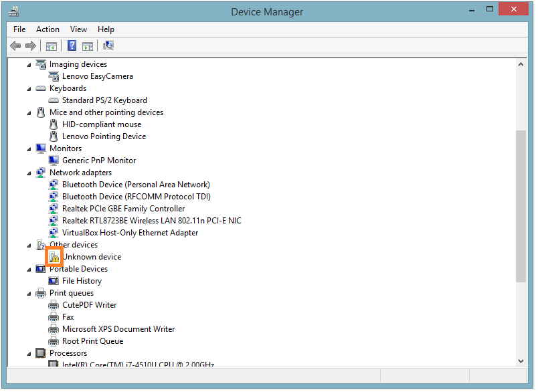The width and height of the screenshot is (538, 392).
Task: Click the Realtek PCIe GBE Family Controller icon
Action: pyautogui.click(x=54, y=209)
